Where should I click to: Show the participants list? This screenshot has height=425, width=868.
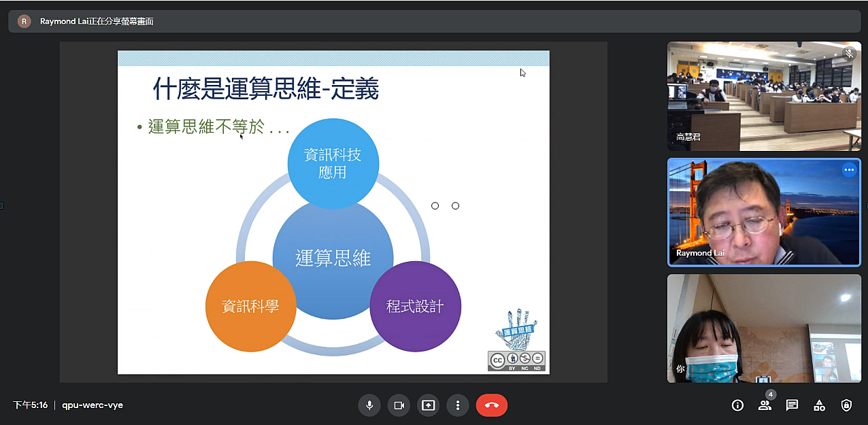(x=765, y=405)
